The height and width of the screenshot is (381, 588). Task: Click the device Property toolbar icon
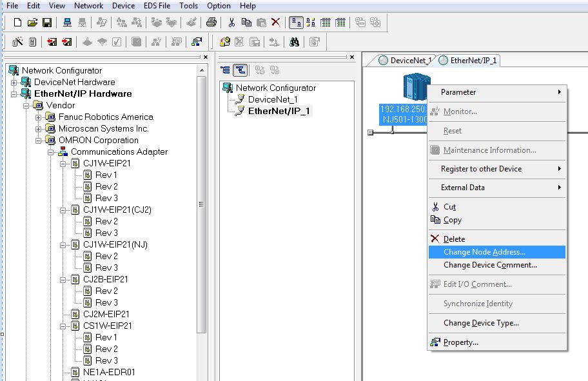[197, 42]
